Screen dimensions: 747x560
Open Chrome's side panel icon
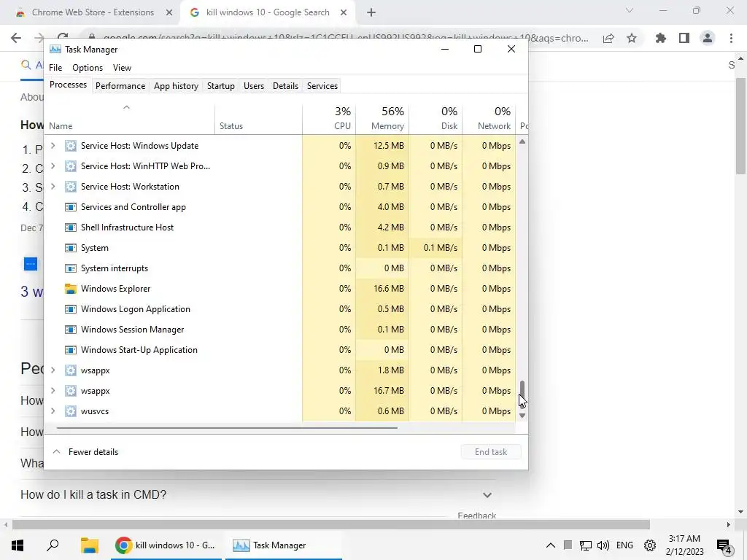[x=684, y=38]
